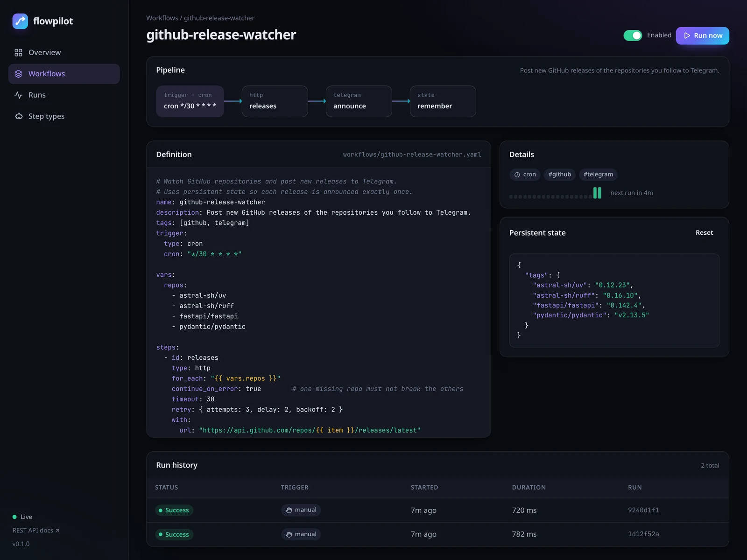Viewport: 747px width, 560px height.
Task: Open run 9240d1f1
Action: pos(643,510)
